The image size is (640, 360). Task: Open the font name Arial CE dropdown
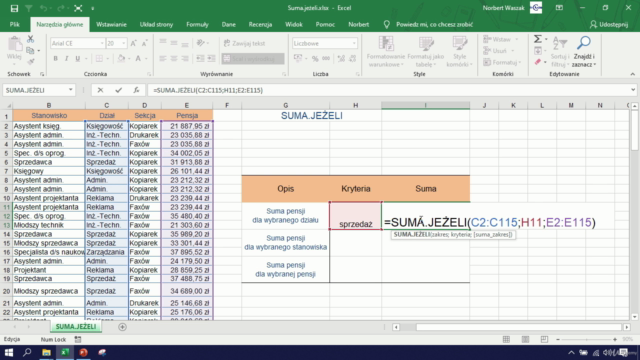(x=102, y=43)
